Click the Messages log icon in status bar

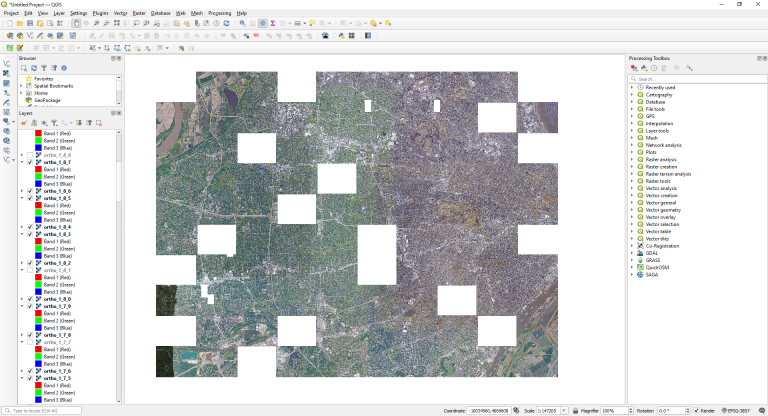[761, 410]
